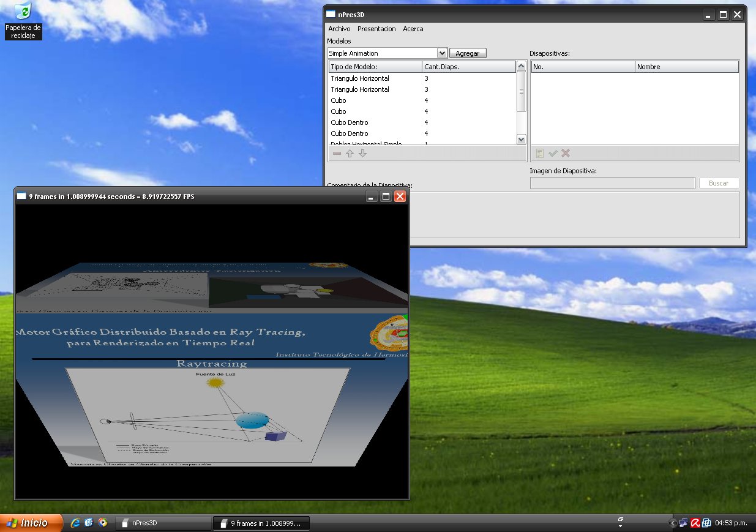The image size is (756, 532).
Task: Click the Show Desktop quick launch icon
Action: point(89,523)
